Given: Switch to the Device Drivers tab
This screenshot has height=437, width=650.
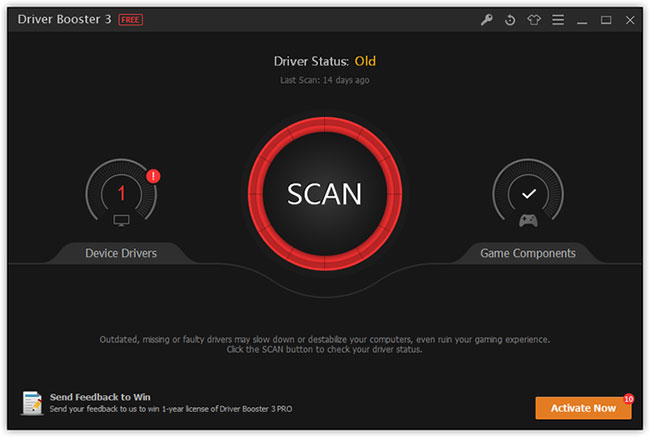Looking at the screenshot, I should point(121,253).
